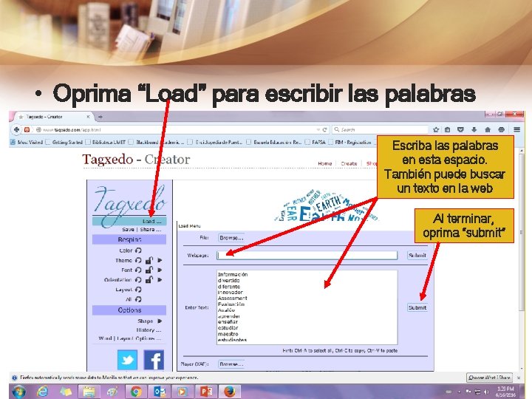Click the Twitter share icon

point(128,360)
